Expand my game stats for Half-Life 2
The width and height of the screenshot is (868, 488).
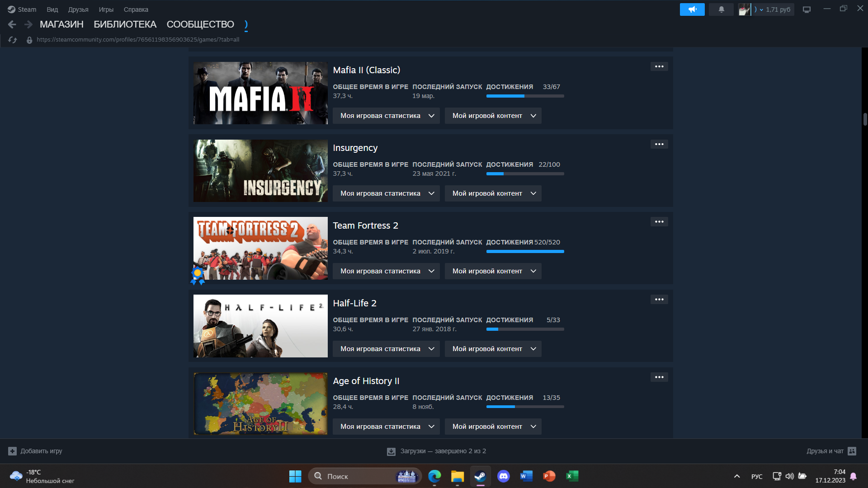386,349
